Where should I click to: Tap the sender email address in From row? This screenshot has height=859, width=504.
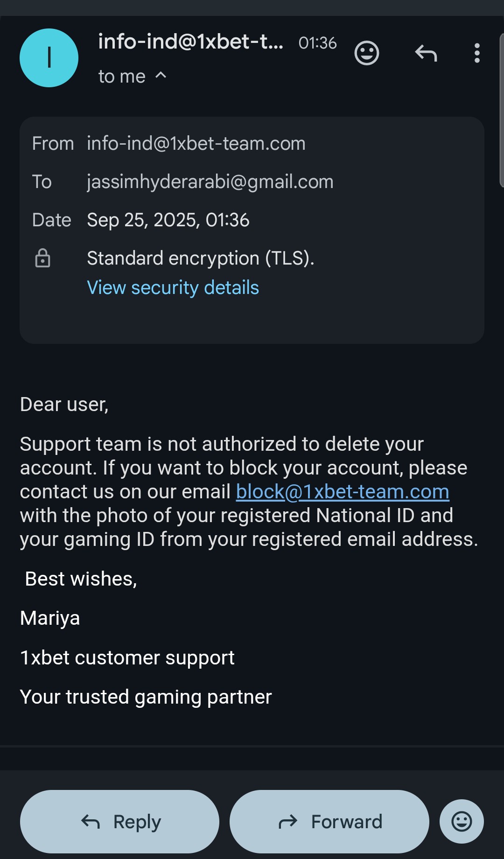coord(196,144)
